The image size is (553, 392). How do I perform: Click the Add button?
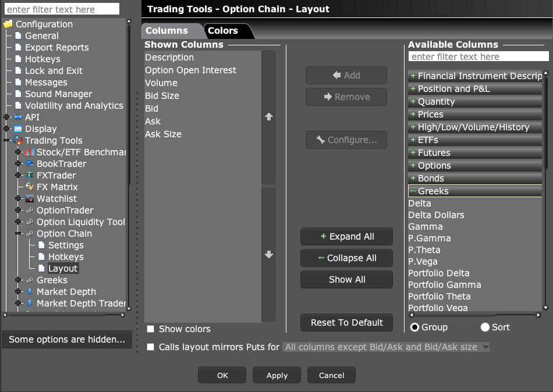346,76
